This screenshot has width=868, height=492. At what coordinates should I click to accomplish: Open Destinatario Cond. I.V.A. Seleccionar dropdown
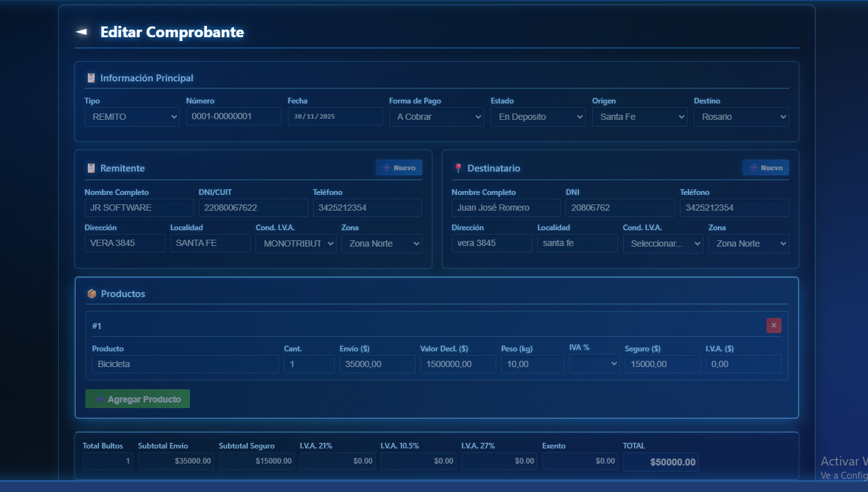[x=662, y=243]
